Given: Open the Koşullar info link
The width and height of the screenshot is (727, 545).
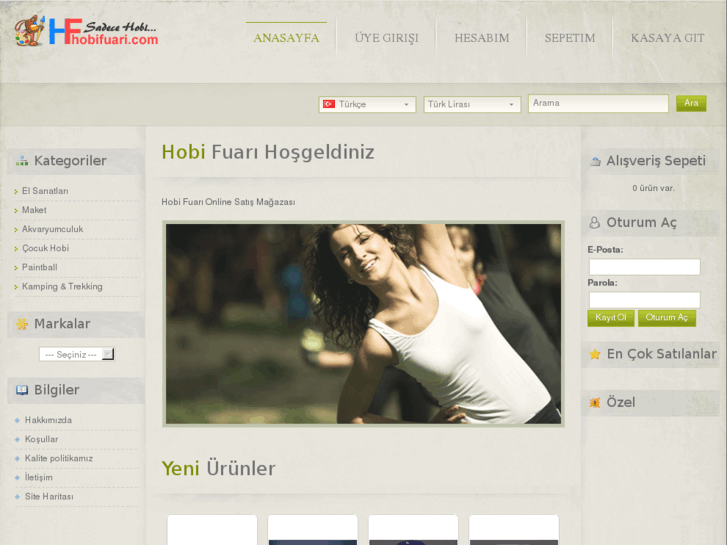Looking at the screenshot, I should (x=41, y=439).
